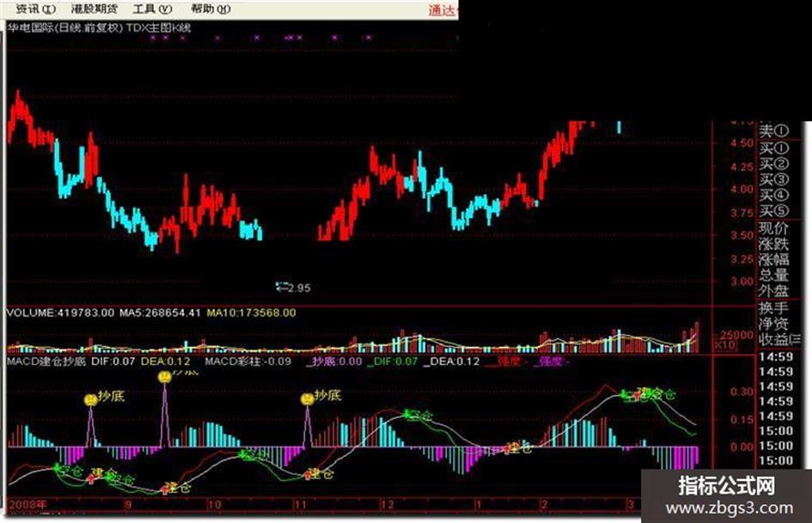Click the 收益 field label
The width and height of the screenshot is (812, 523).
[x=773, y=340]
